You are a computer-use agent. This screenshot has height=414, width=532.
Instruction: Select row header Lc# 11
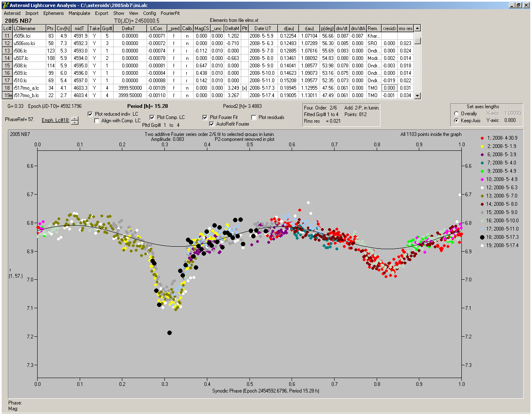(7, 36)
